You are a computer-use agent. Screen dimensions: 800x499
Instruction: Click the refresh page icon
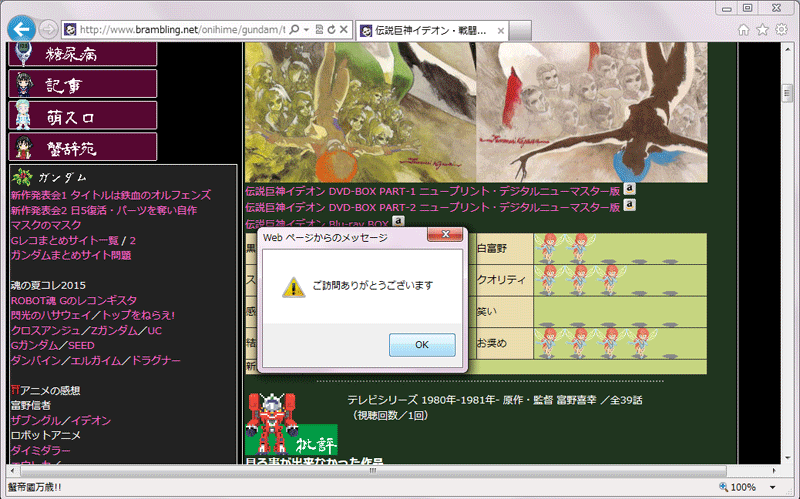(331, 30)
